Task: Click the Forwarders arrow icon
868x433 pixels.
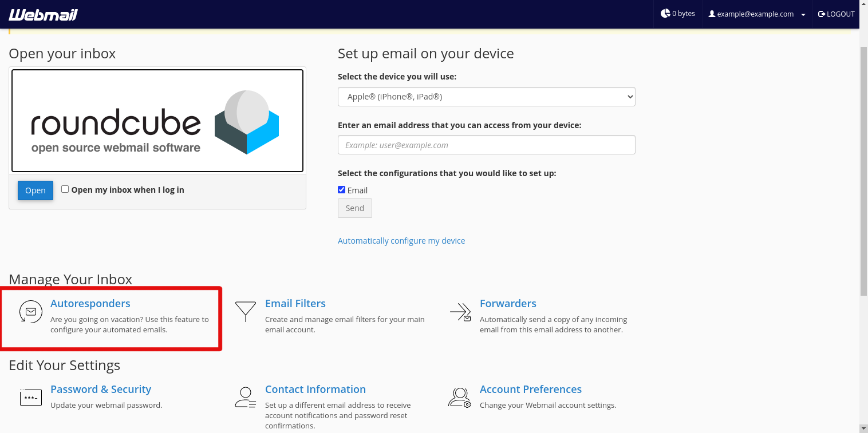Action: tap(460, 312)
